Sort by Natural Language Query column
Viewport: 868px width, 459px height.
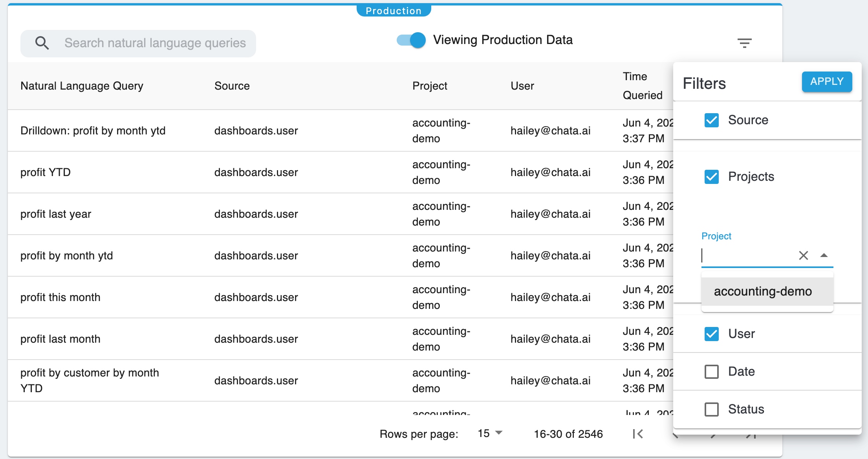point(82,86)
